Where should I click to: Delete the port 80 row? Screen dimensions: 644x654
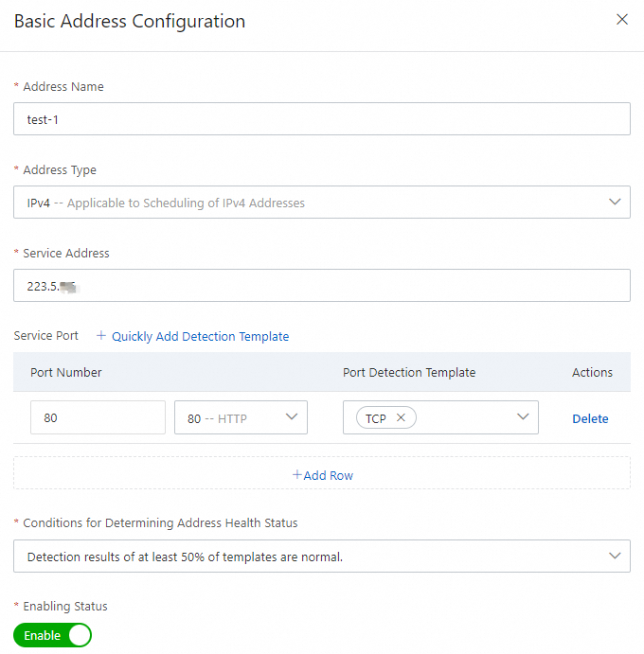[x=590, y=418]
